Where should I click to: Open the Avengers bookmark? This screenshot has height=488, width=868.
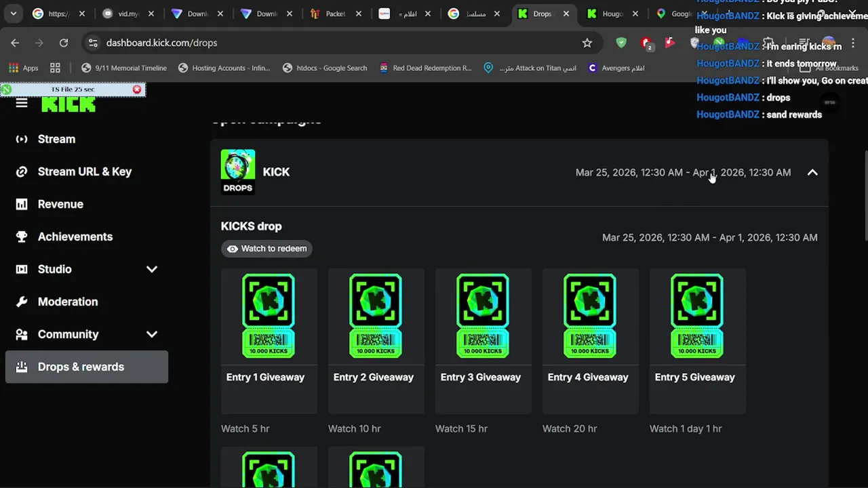pos(616,68)
